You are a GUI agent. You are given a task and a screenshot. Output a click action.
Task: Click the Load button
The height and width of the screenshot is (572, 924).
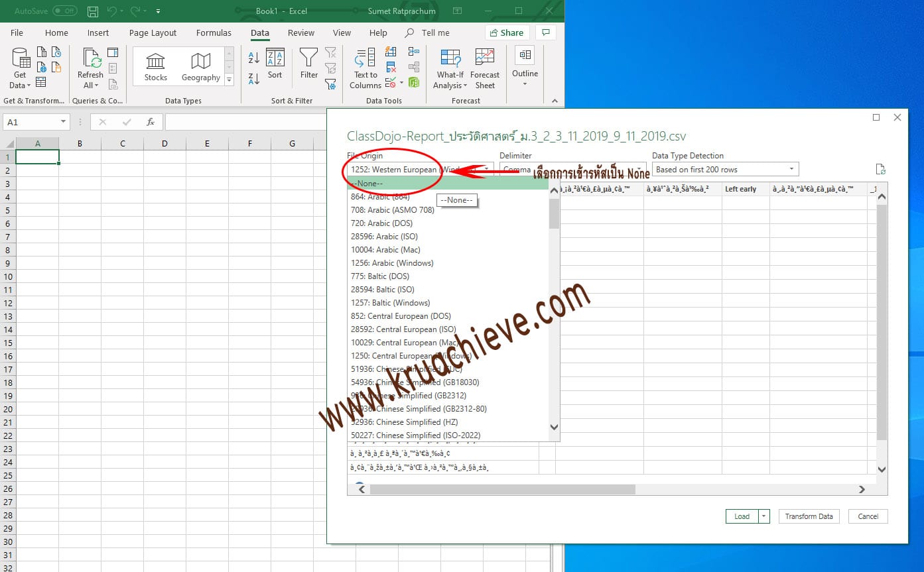coord(742,516)
